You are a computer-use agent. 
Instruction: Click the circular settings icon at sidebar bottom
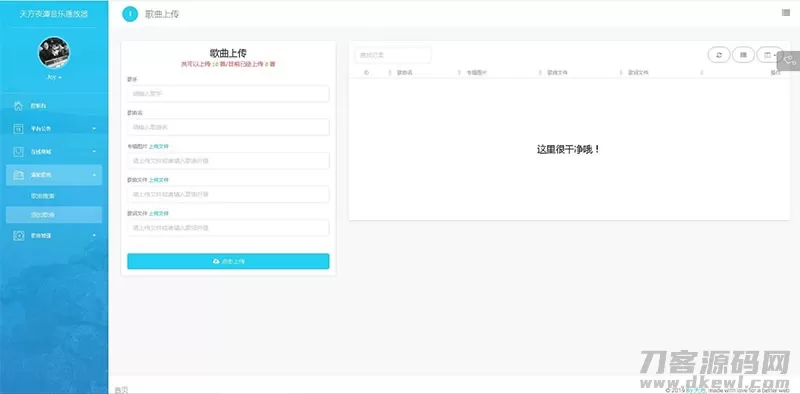coord(18,236)
